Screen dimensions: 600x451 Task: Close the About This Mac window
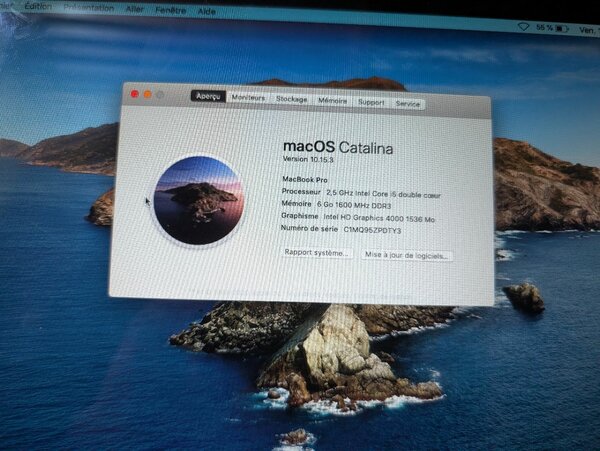coord(134,94)
